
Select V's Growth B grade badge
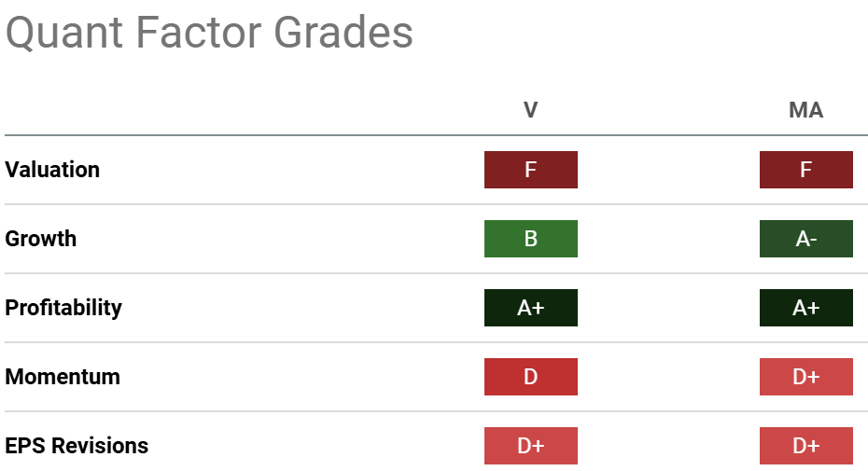[x=530, y=239]
